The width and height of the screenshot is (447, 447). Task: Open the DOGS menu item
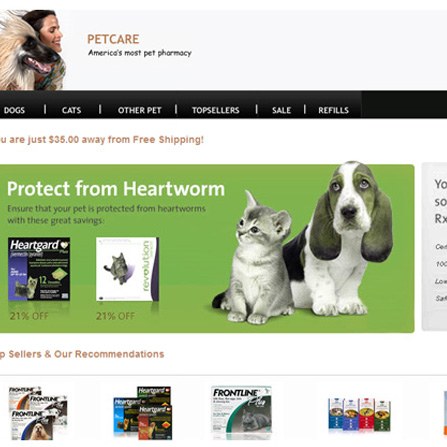[14, 110]
